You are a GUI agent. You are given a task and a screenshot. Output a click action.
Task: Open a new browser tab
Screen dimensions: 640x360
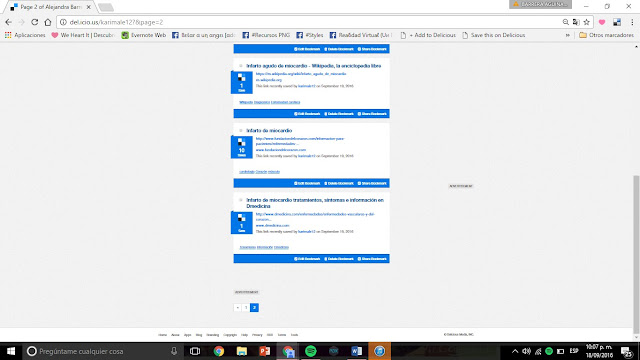(x=106, y=7)
